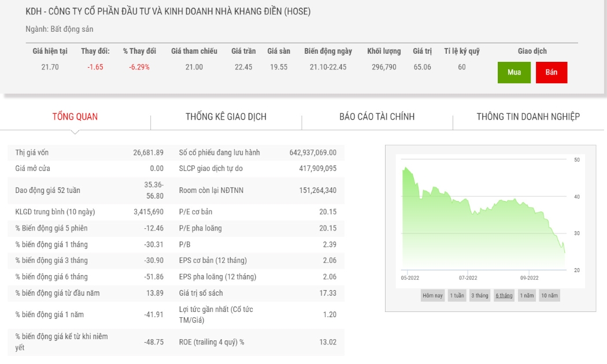Select the 10 năm chart range
This screenshot has height=364, width=607.
[x=549, y=295]
